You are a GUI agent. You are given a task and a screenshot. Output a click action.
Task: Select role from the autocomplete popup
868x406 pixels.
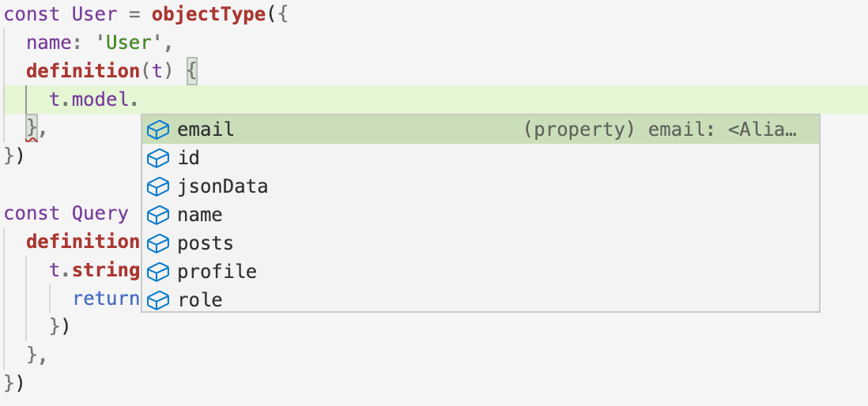[x=200, y=300]
